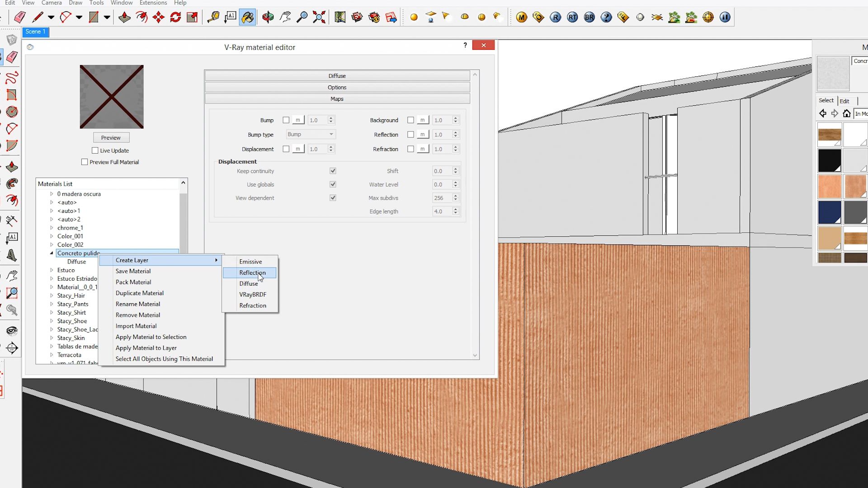868x488 pixels.
Task: Click the Scene 1 tab
Action: (36, 32)
